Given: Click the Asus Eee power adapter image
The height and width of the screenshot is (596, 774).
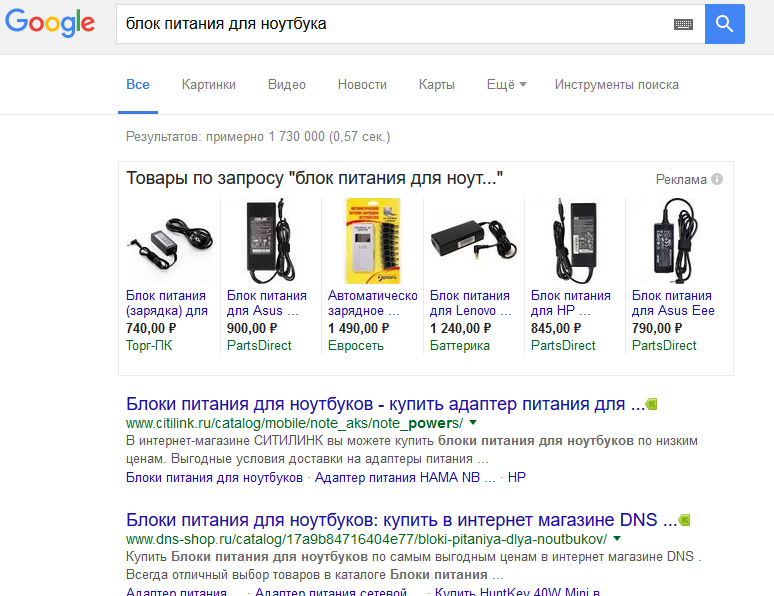Looking at the screenshot, I should (675, 241).
